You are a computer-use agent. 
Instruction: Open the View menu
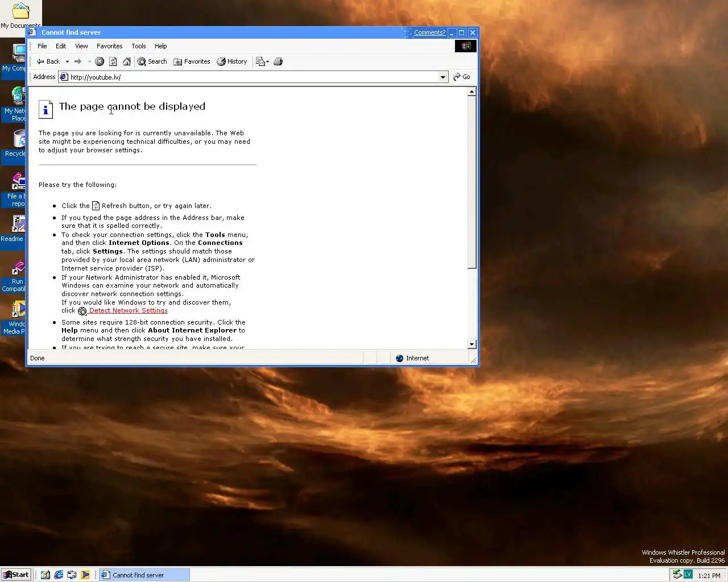pyautogui.click(x=81, y=46)
